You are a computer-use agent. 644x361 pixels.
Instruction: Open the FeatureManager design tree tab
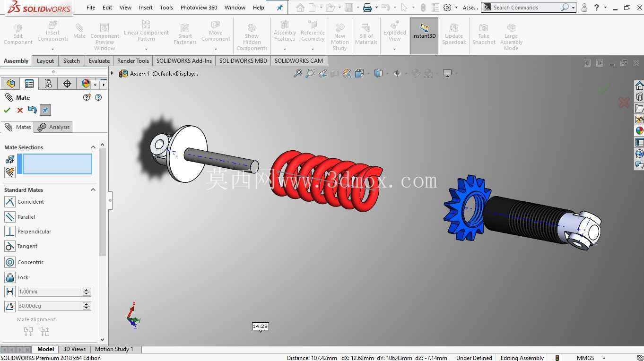click(10, 84)
